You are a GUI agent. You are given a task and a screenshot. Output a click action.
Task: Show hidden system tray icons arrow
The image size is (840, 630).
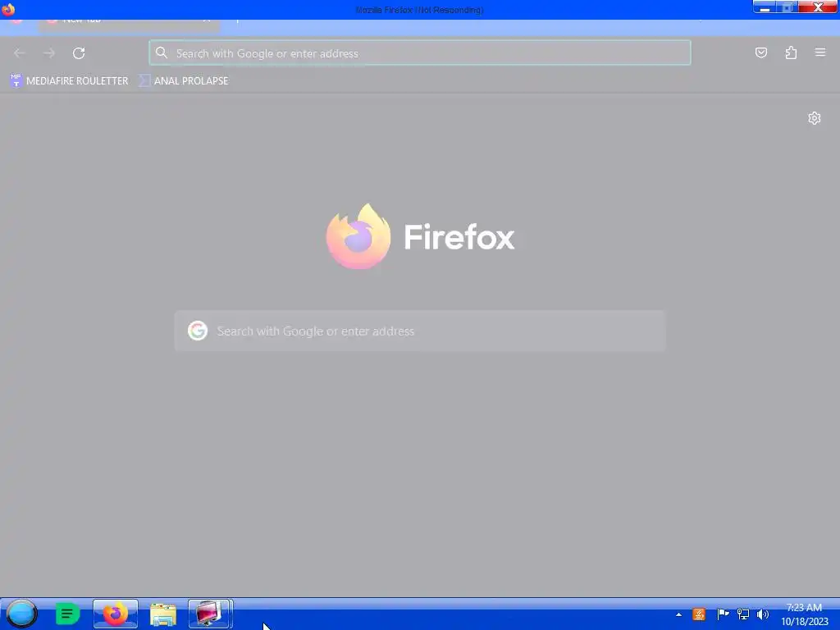(x=678, y=615)
